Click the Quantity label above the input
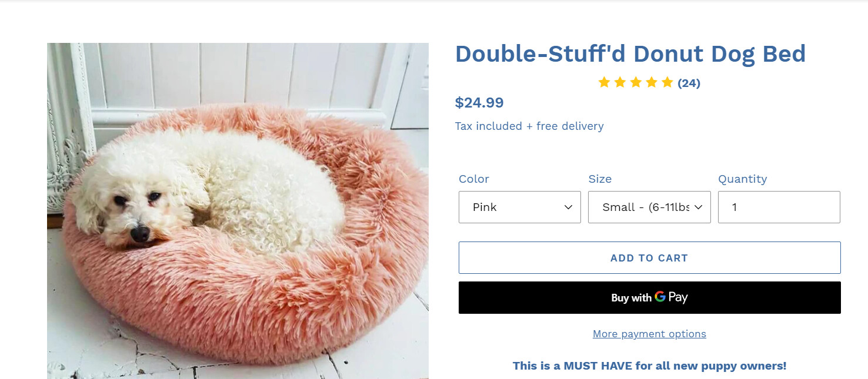This screenshot has height=379, width=868. click(x=742, y=179)
